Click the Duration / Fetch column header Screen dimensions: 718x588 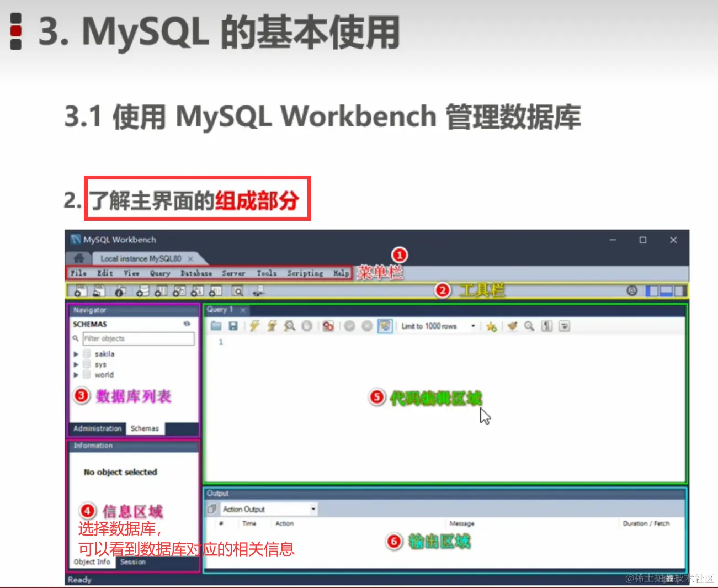pos(646,523)
